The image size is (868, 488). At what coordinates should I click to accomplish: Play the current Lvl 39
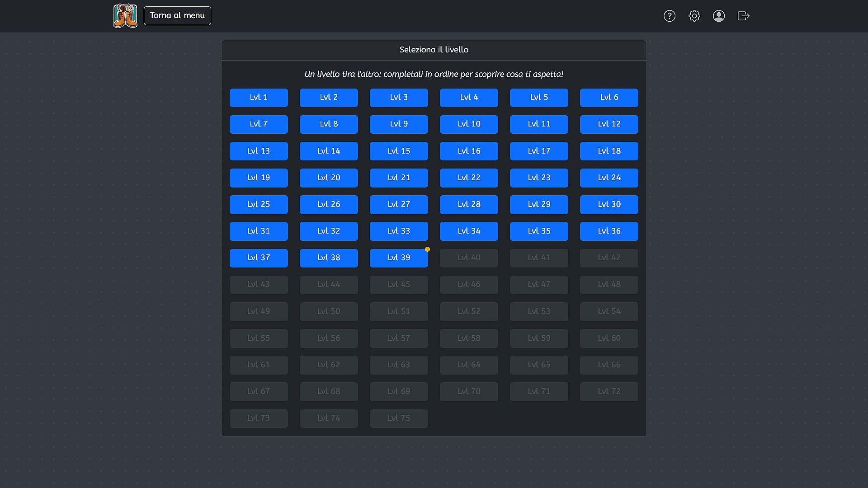tap(399, 258)
